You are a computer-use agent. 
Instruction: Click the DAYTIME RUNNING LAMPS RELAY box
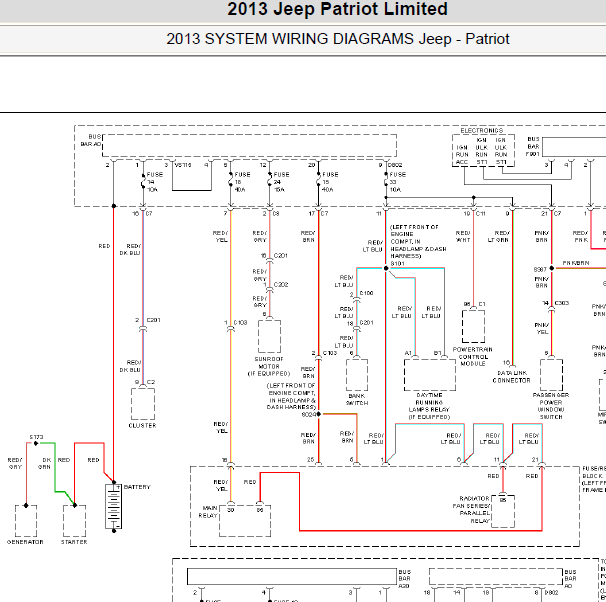coord(430,375)
